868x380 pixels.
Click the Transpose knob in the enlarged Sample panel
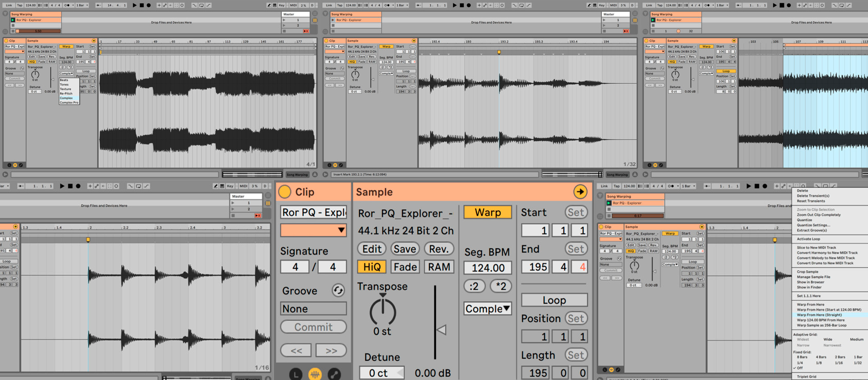pyautogui.click(x=382, y=311)
